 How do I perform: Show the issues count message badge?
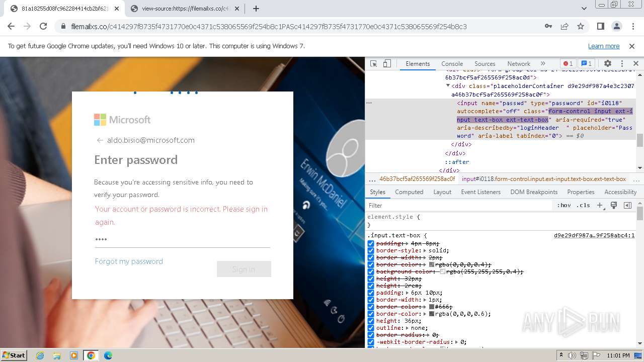[586, 64]
